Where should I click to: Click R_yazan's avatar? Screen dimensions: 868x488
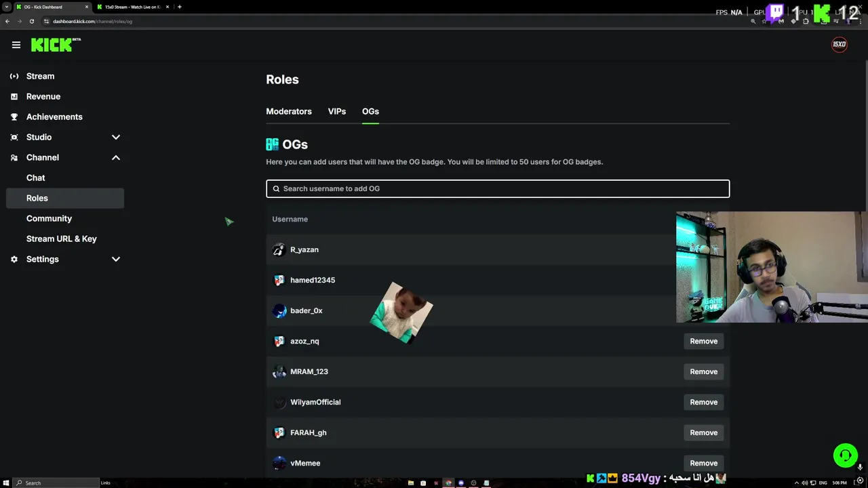pyautogui.click(x=279, y=249)
